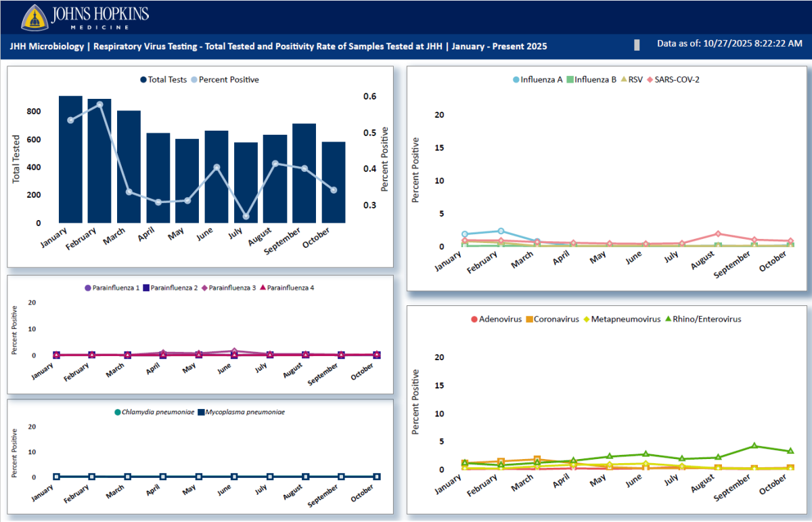Select the September bar in Total Tested chart

click(304, 173)
